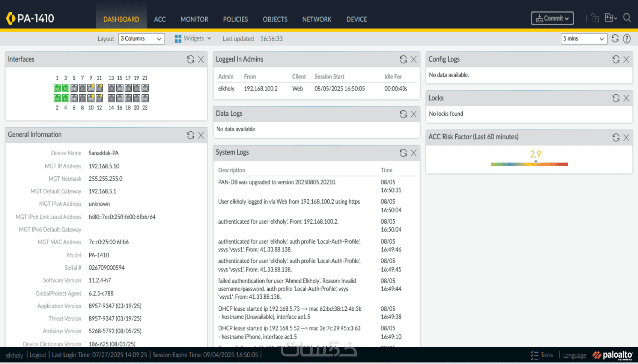The image size is (638, 364).
Task: Refresh the System Logs widget
Action: point(403,153)
